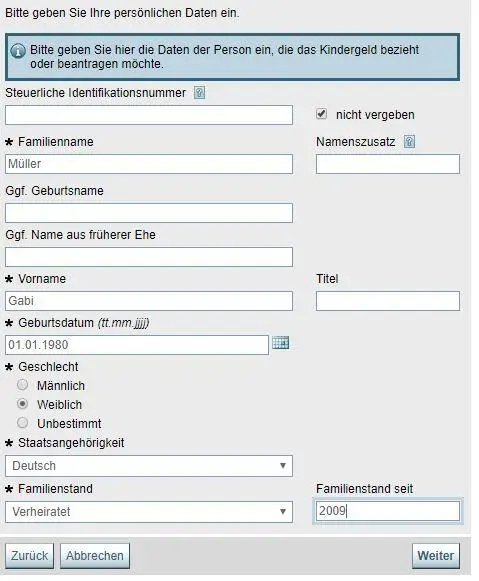Click the Name aus früherer Ehe field
The width and height of the screenshot is (479, 581).
coord(149,257)
